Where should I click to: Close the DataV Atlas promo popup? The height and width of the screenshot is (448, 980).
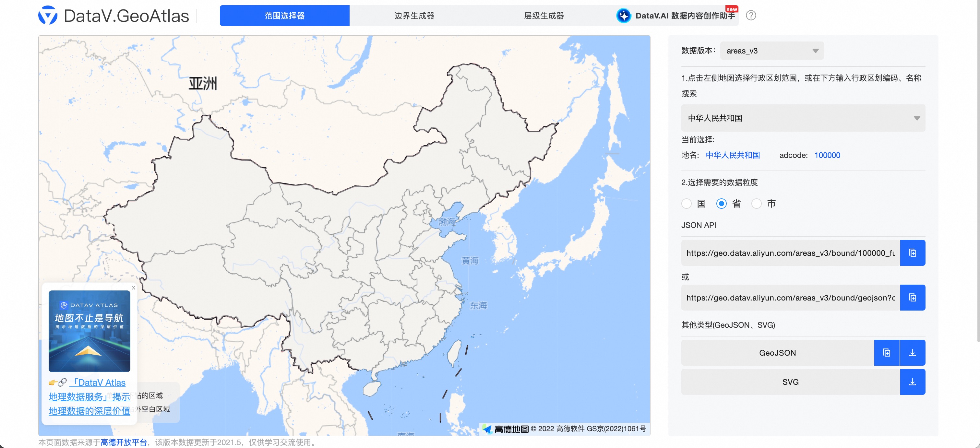click(x=134, y=288)
